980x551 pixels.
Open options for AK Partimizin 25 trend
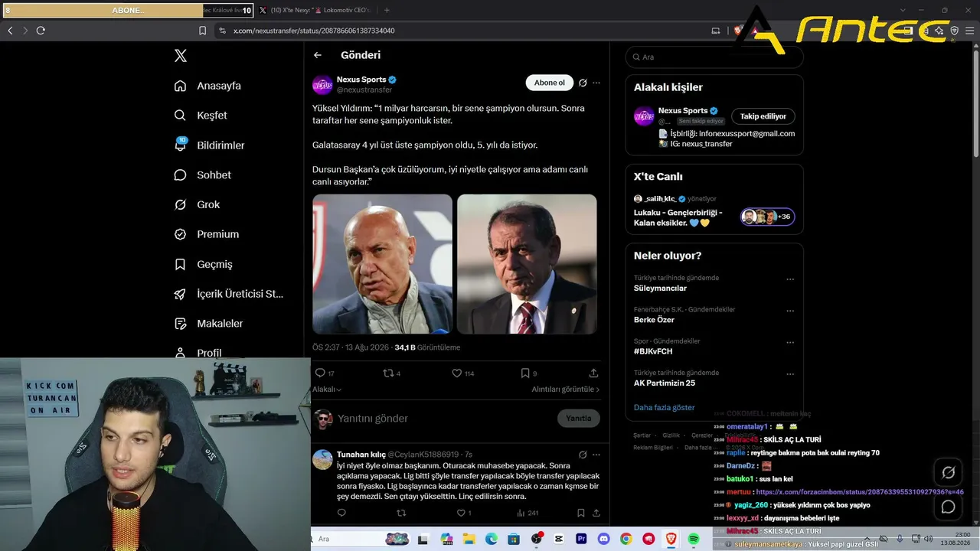pyautogui.click(x=790, y=373)
